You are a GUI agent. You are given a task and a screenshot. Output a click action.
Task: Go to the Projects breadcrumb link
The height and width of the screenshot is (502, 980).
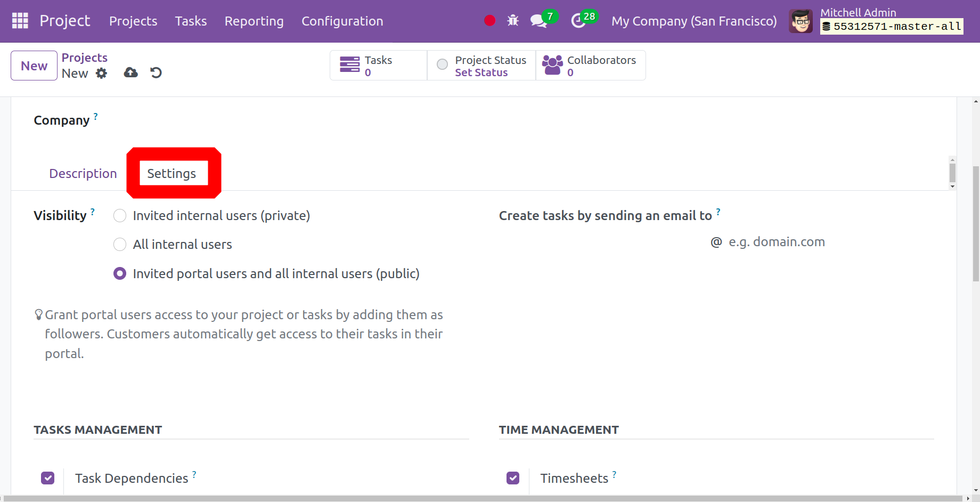click(84, 58)
